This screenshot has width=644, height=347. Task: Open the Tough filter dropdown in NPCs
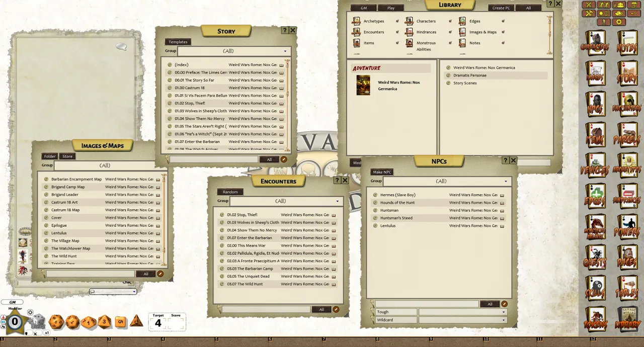462,312
